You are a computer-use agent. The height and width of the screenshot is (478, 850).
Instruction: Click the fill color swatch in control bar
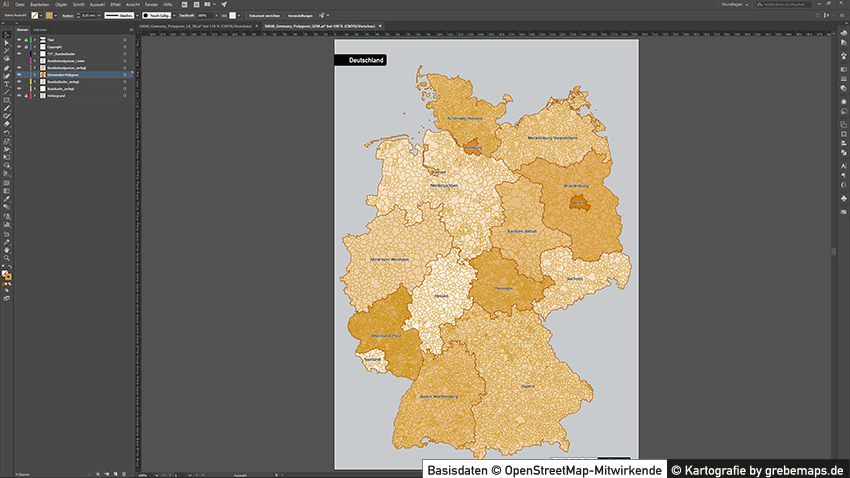coord(36,16)
